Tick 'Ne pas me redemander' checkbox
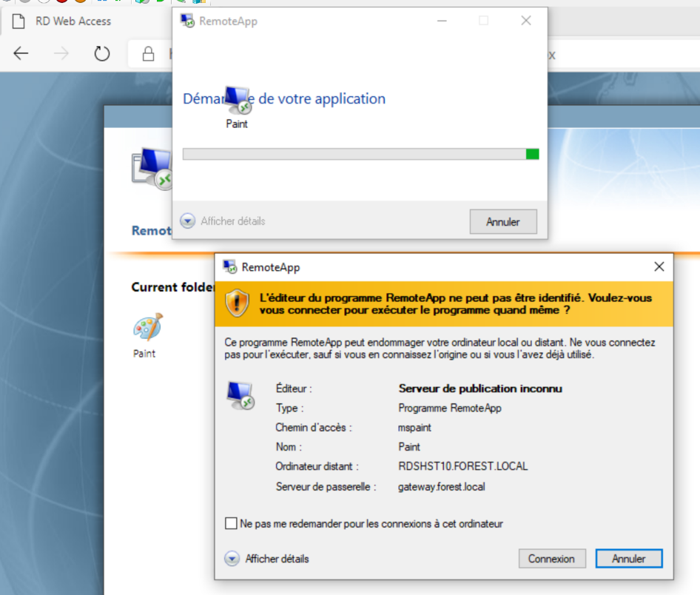 231,523
